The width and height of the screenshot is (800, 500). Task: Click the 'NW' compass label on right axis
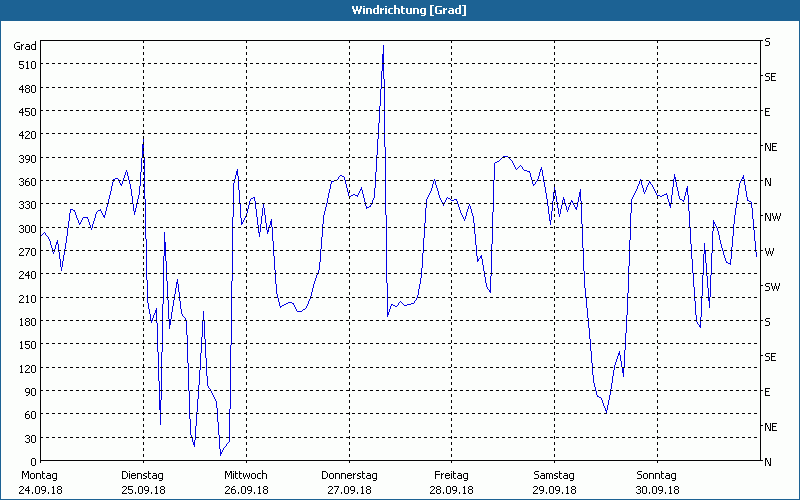[x=772, y=217]
